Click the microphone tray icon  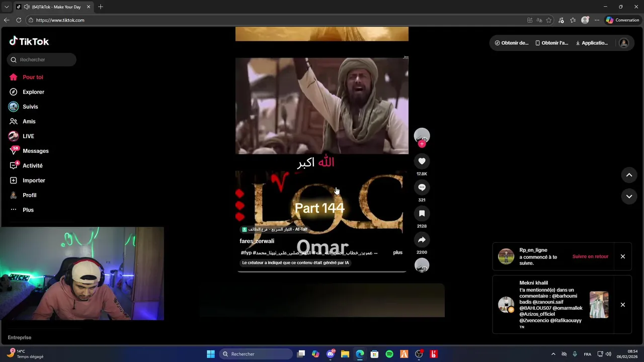[x=575, y=354]
